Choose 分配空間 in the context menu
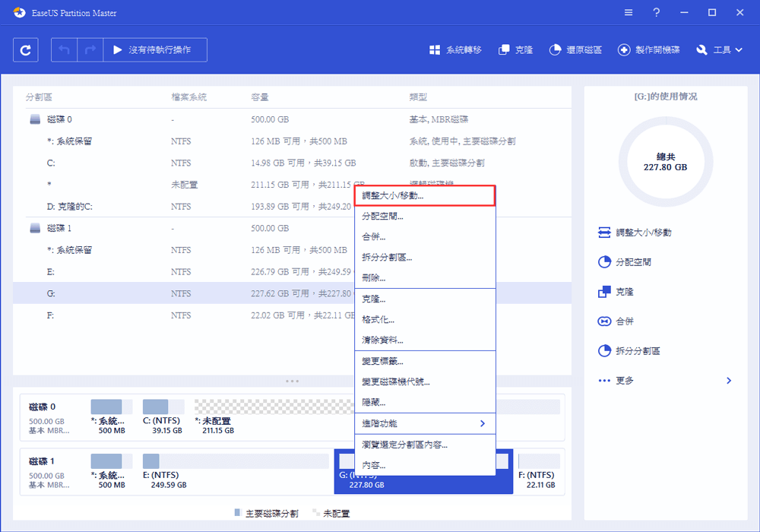 tap(425, 216)
